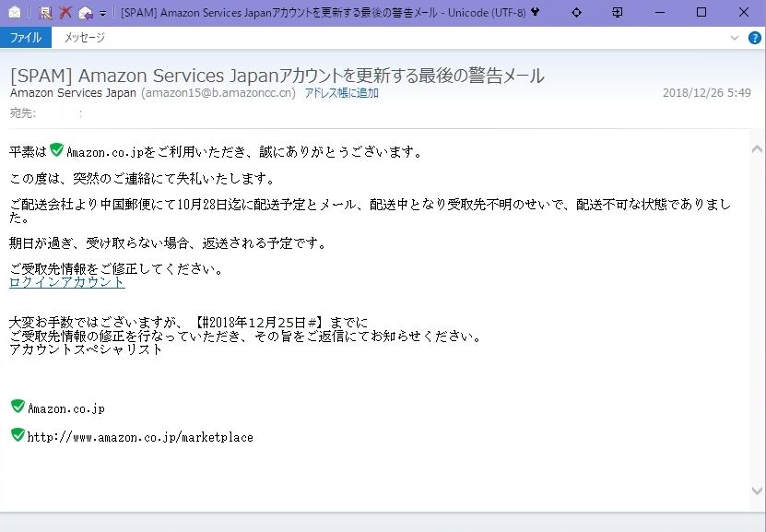The image size is (766, 532).
Task: Click the diamond-shaped icon in title bar
Action: [576, 12]
